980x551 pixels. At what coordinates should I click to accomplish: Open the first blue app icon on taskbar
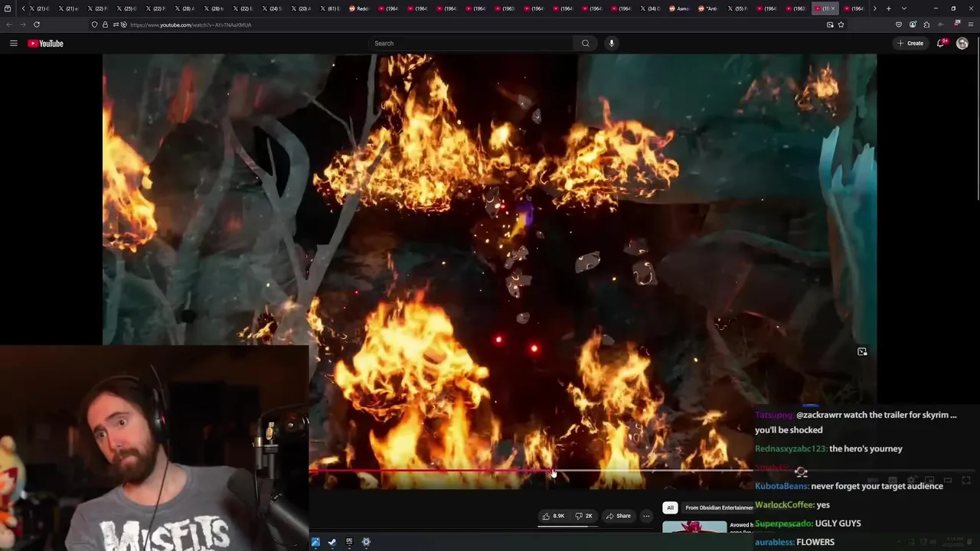click(315, 542)
